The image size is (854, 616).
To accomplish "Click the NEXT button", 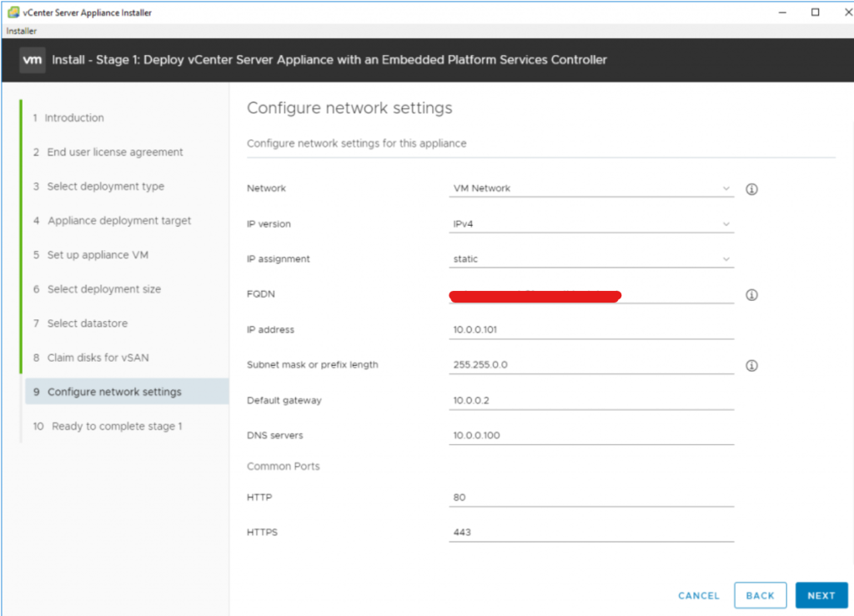I will [821, 595].
